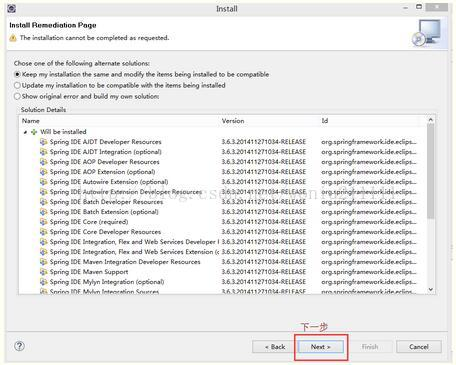456x365 pixels.
Task: Click the Eclipse icon in the title bar
Action: 12,8
